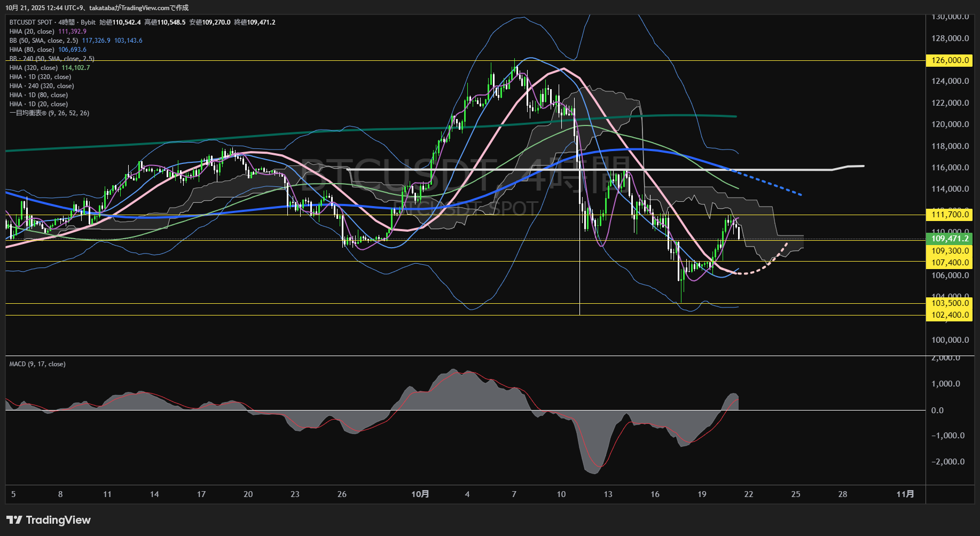Click the HMA (80, close) indicator label
Screen dimensions: 980x536
point(32,50)
